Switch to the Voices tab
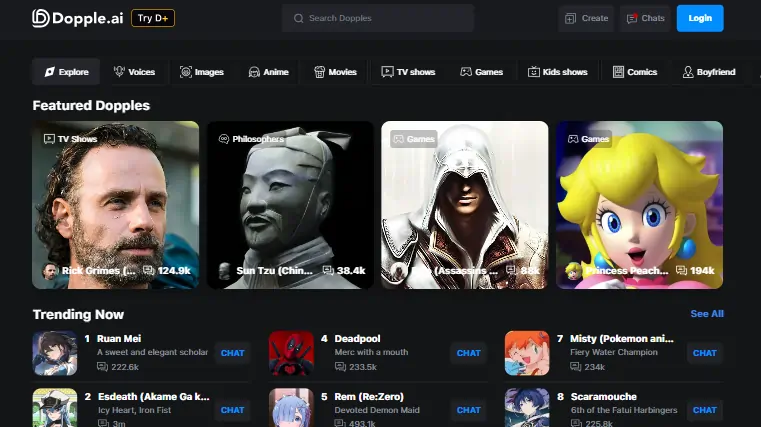The width and height of the screenshot is (761, 427). pos(134,72)
